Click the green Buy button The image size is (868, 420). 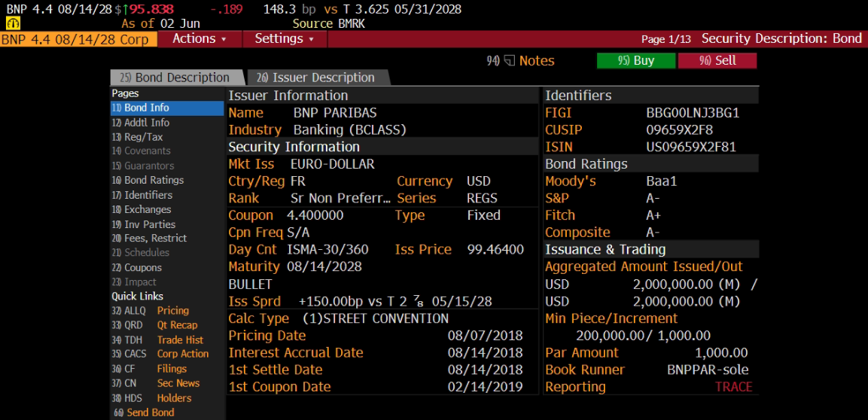[636, 61]
